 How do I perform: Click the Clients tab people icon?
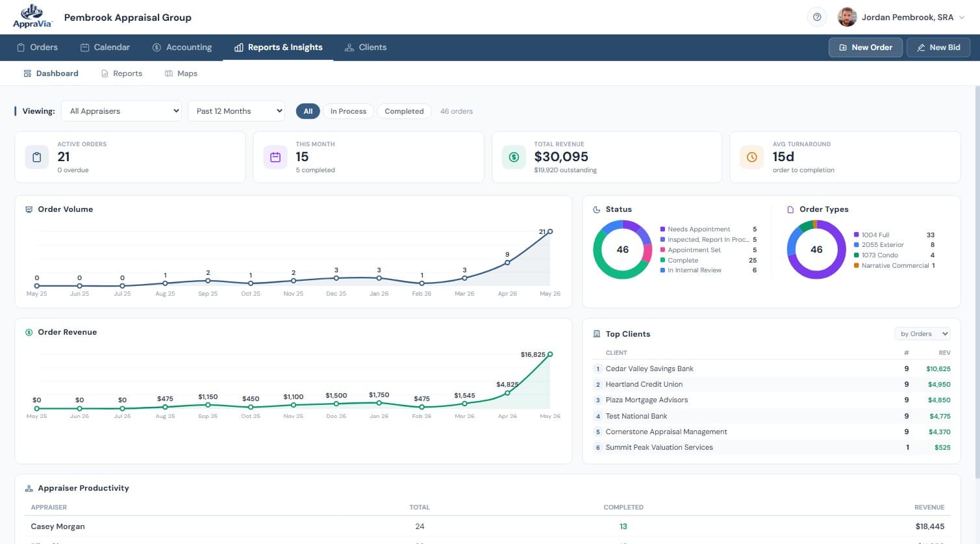click(349, 47)
